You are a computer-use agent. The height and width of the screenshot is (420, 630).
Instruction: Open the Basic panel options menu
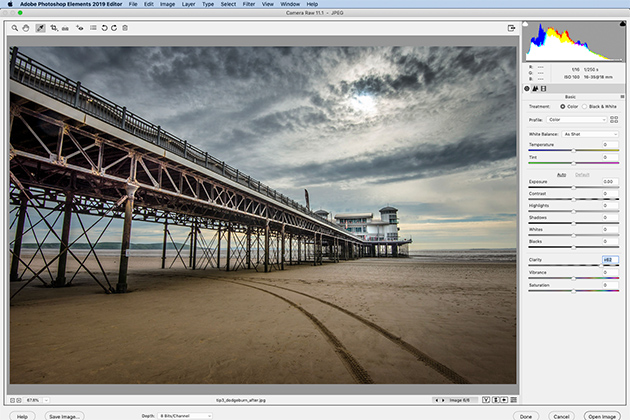click(622, 97)
